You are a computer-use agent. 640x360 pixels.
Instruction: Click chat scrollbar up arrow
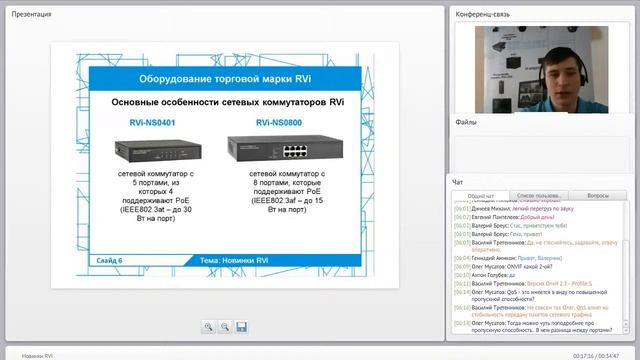coord(627,324)
